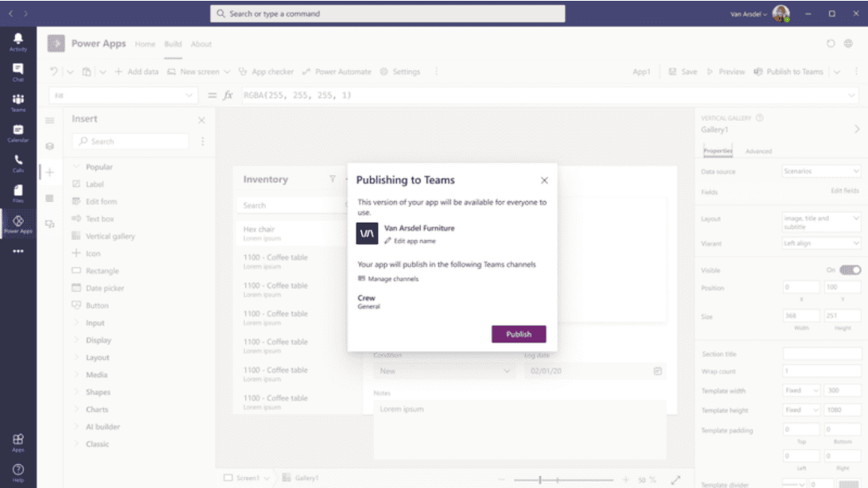Open Apps store icon in sidebar
The image size is (868, 488).
pos(18,442)
